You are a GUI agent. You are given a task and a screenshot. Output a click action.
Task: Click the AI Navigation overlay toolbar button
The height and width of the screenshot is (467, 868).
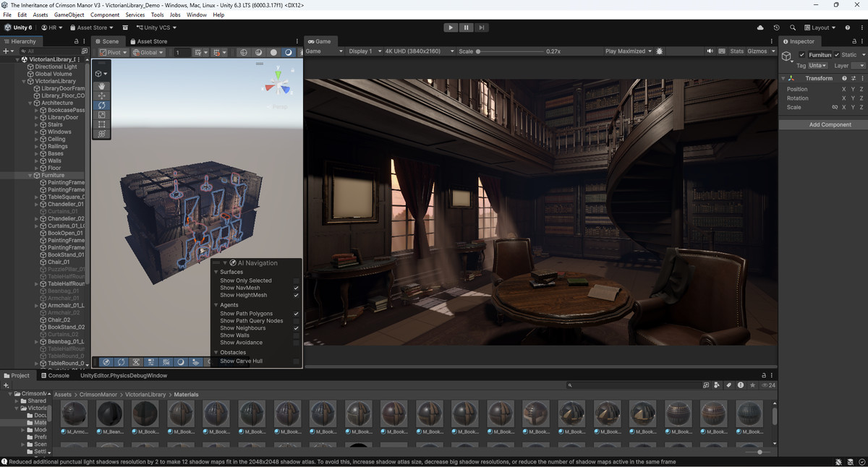[x=106, y=361]
